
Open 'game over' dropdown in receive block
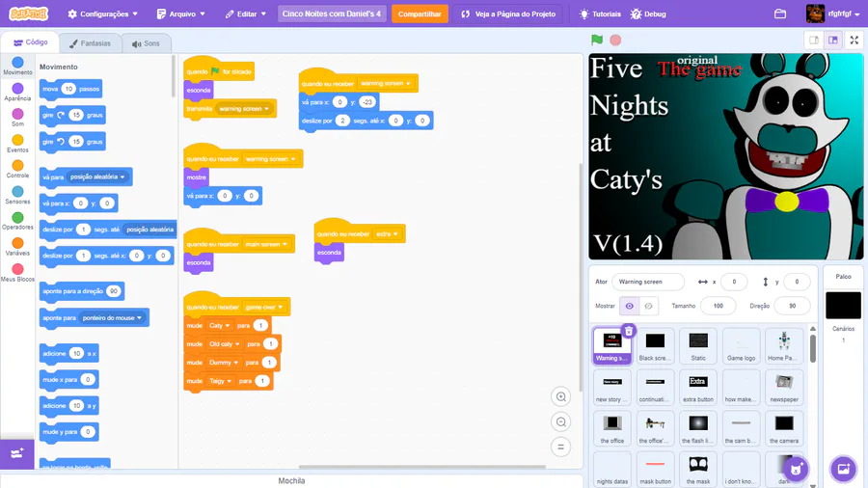pyautogui.click(x=264, y=307)
